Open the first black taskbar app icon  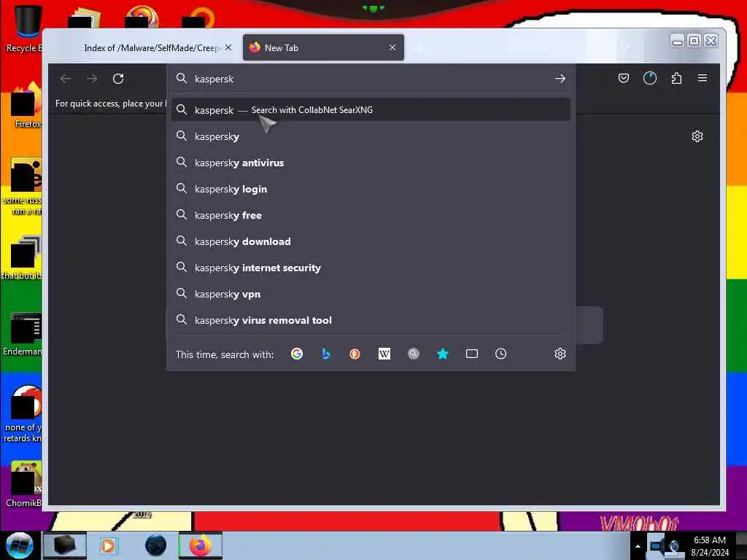point(65,545)
